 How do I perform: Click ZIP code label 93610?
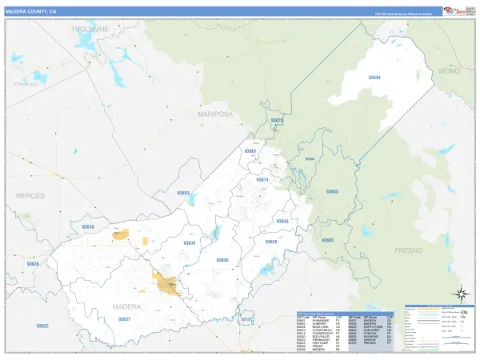tap(88, 227)
